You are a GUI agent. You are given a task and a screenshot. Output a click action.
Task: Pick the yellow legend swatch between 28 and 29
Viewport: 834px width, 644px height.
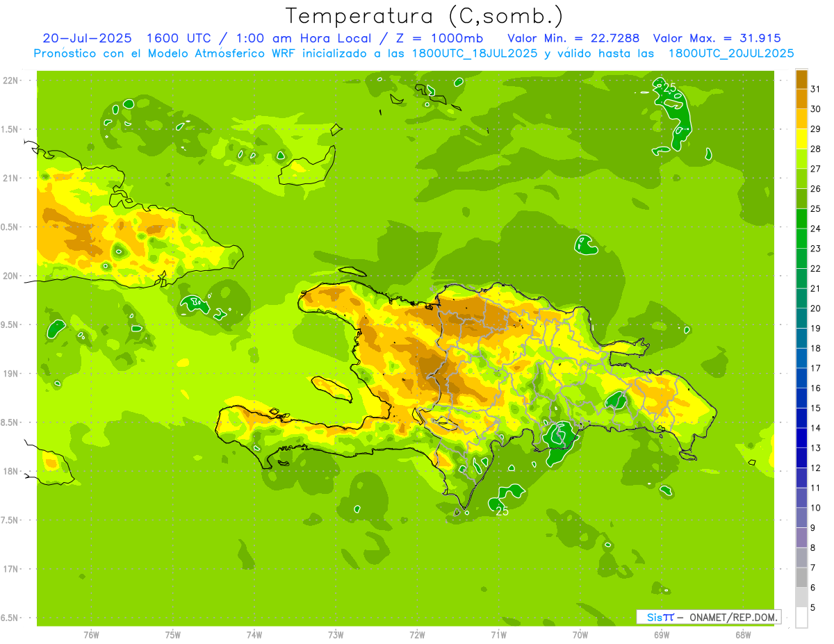(x=801, y=139)
